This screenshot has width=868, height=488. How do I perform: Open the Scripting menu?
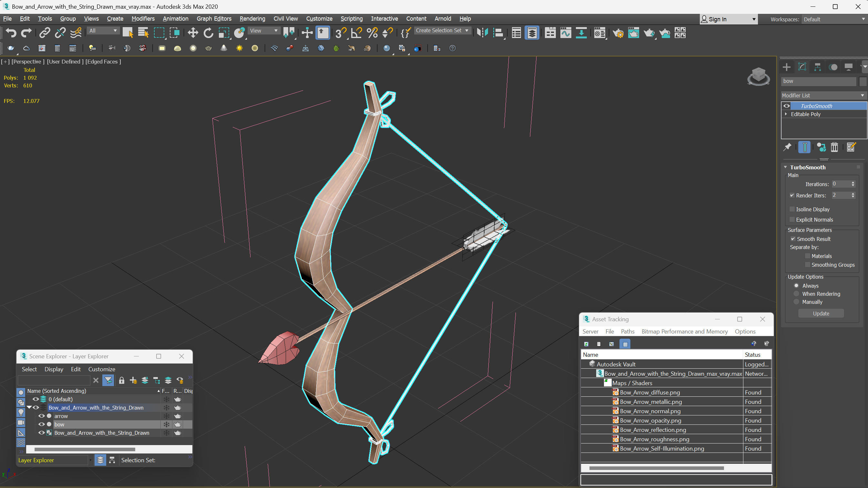[x=352, y=18]
